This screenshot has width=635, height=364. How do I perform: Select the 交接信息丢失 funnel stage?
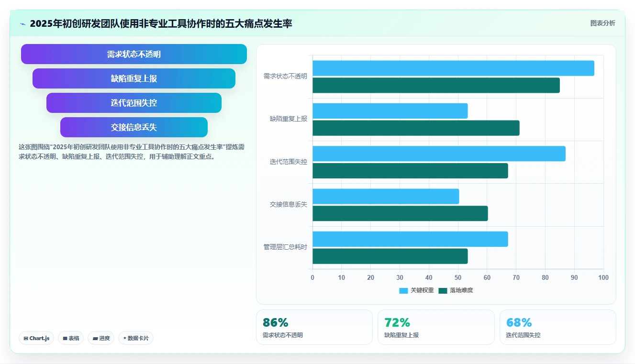(134, 127)
